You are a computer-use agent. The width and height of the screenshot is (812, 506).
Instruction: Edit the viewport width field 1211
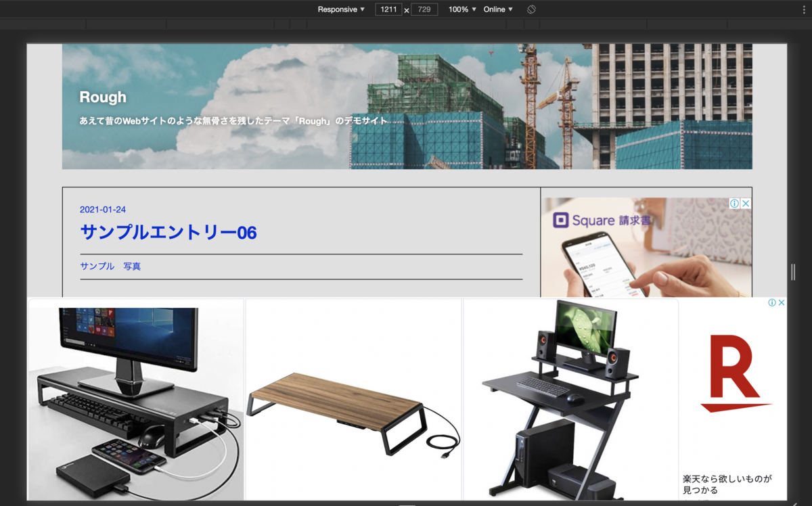(x=388, y=9)
